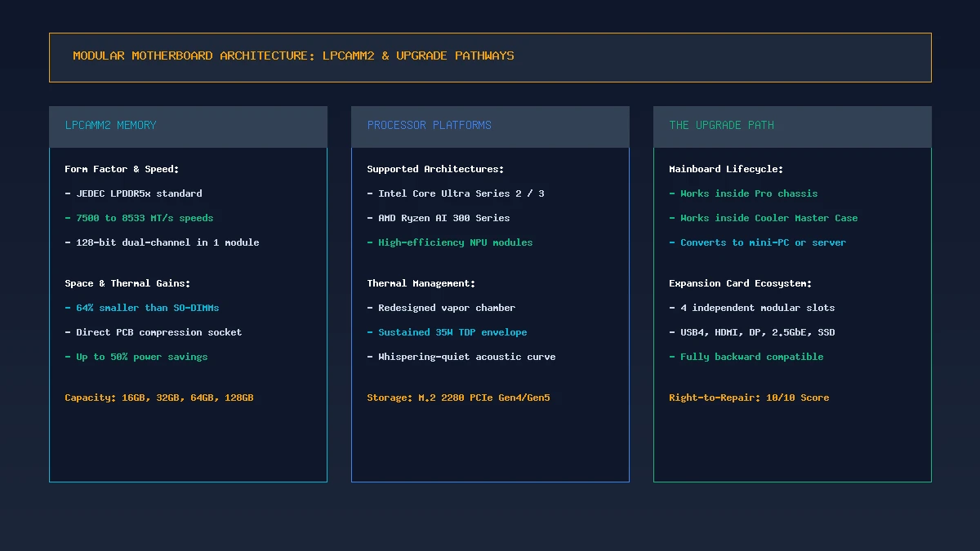
Task: Click 'USB4, HDMI, DP, 2.5GbE, SSD' line
Action: point(752,332)
